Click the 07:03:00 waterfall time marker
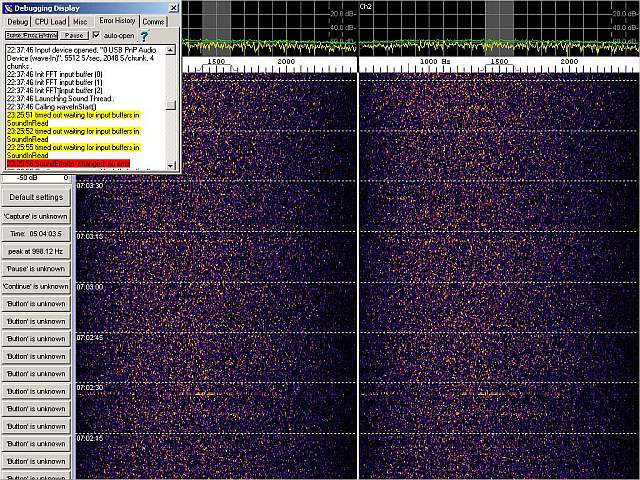The width and height of the screenshot is (640, 480). click(x=90, y=287)
